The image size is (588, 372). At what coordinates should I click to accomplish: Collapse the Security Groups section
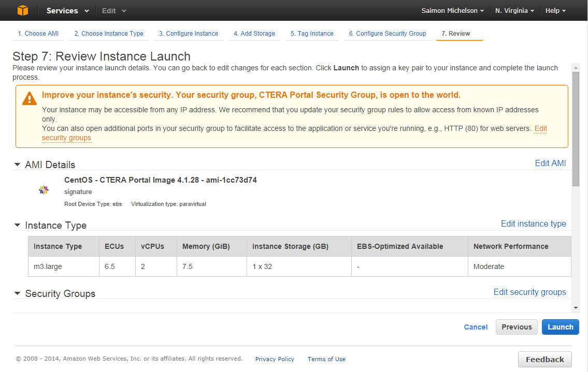[17, 293]
